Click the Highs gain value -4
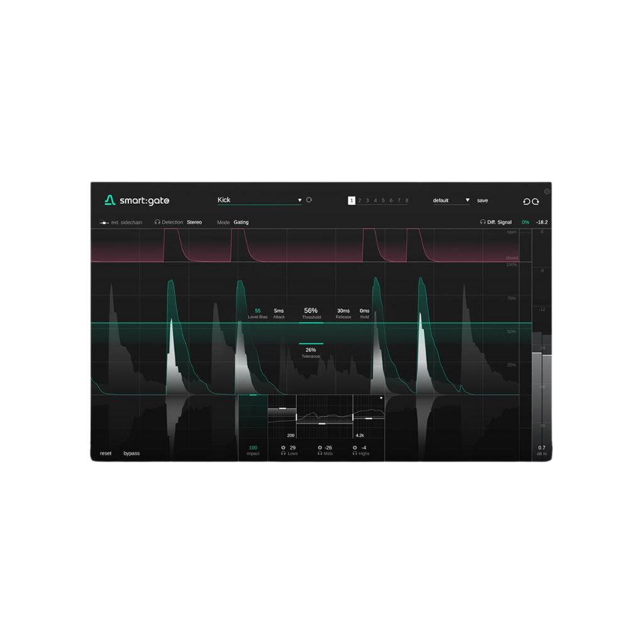The height and width of the screenshot is (644, 644). point(364,448)
